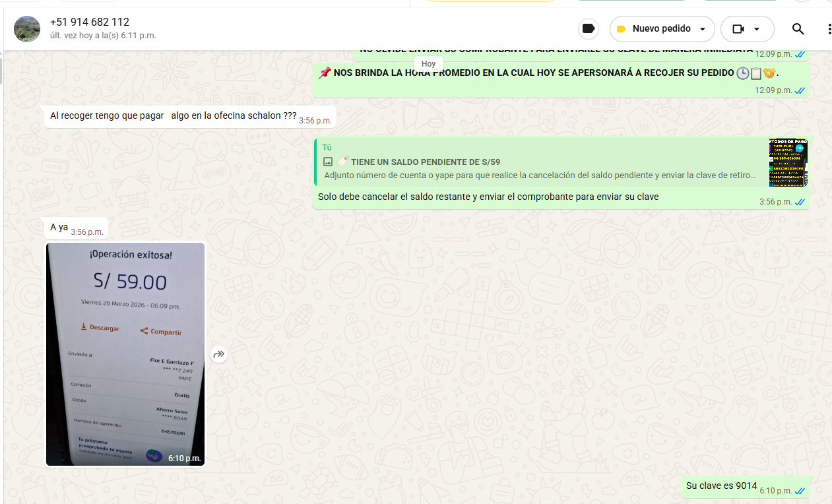
Task: Open the S/ 59.00 receipt image
Action: [x=125, y=354]
